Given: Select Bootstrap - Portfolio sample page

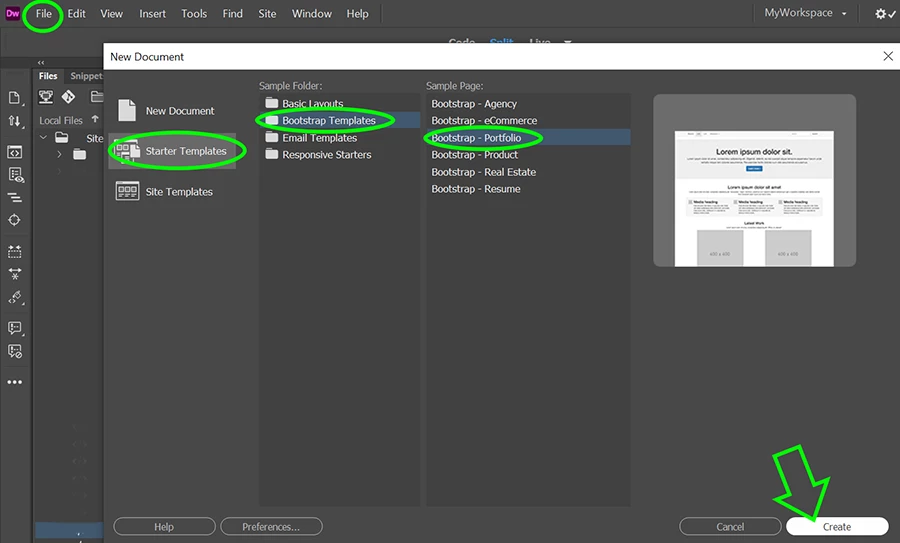Looking at the screenshot, I should (x=528, y=138).
